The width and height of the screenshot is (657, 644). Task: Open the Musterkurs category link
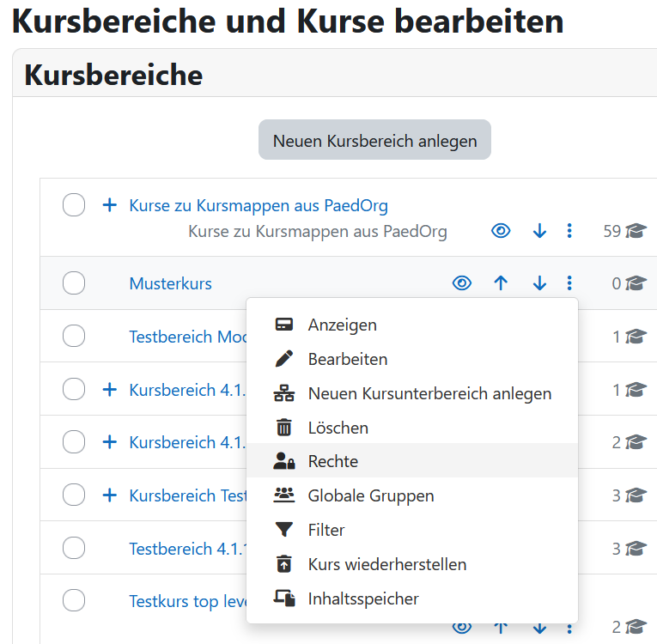click(171, 283)
